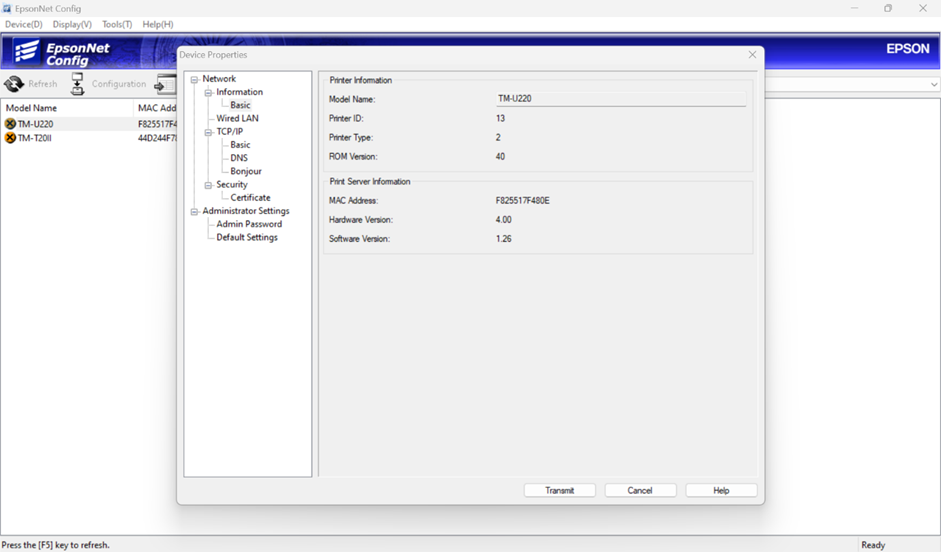Screen dimensions: 941x552
Task: Restore down the EpsonNet Config window
Action: (x=888, y=8)
